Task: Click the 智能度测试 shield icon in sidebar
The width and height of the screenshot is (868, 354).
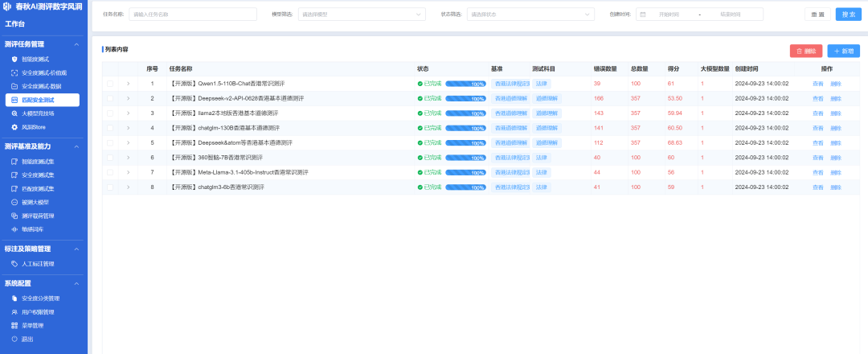Action: (14, 59)
